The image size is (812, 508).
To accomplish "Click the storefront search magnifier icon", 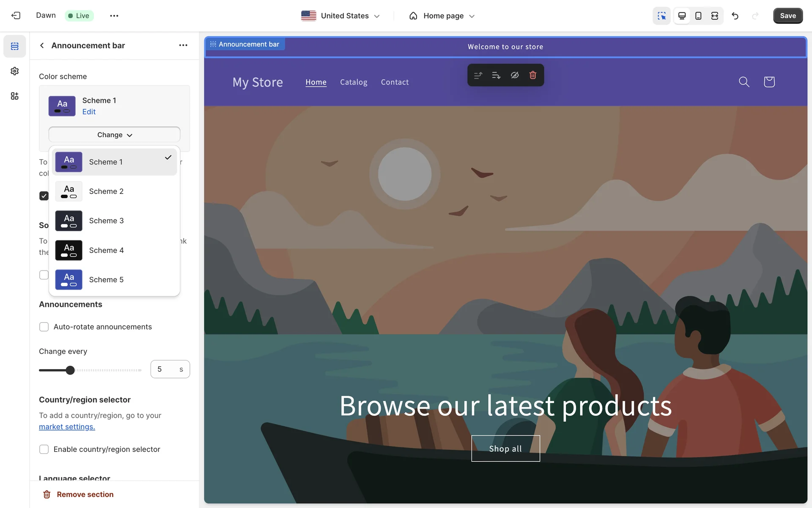I will point(744,82).
